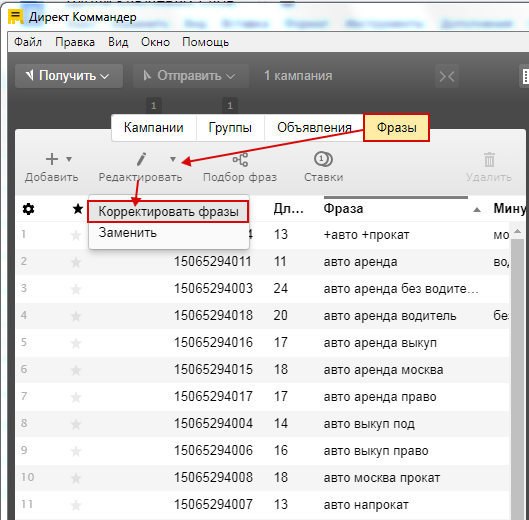Click the 1 кампания label
The width and height of the screenshot is (529, 520).
click(x=298, y=76)
